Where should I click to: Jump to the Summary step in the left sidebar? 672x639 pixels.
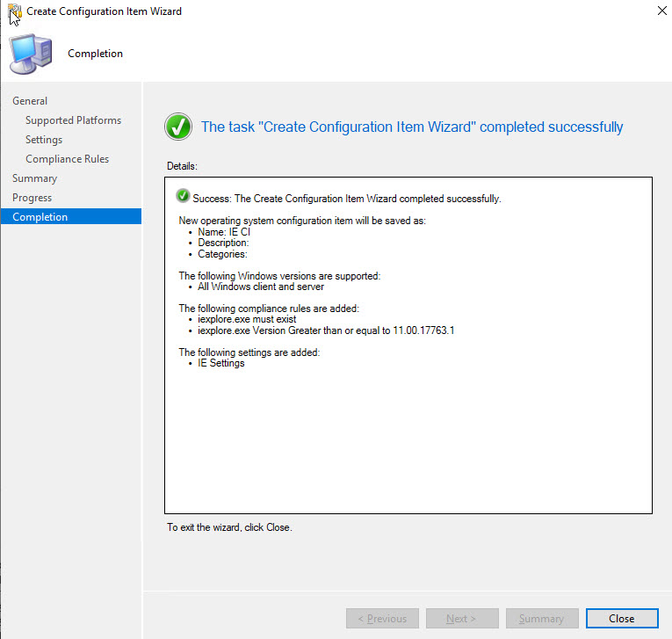(x=34, y=178)
